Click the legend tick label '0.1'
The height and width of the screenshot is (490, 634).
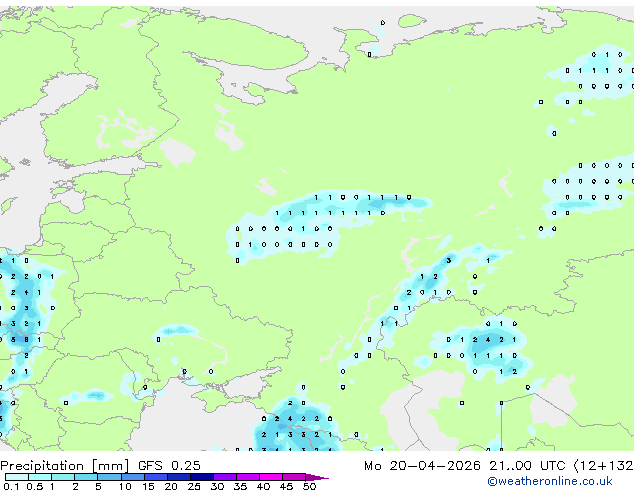[11, 486]
